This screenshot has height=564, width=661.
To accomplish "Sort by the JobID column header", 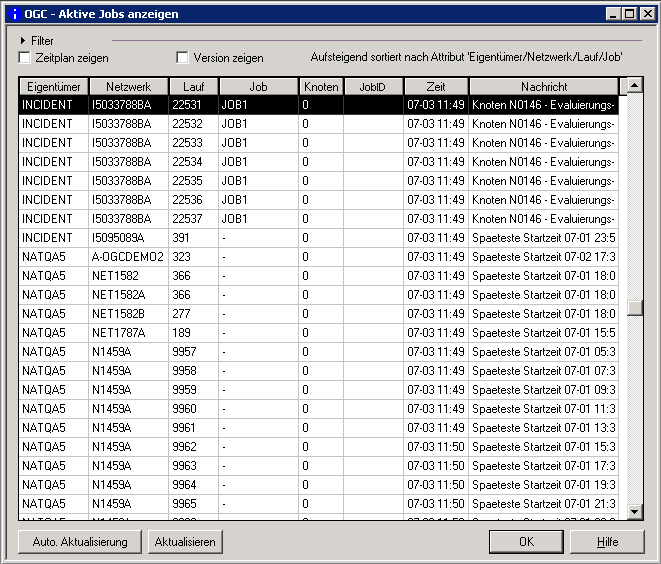I will click(373, 86).
